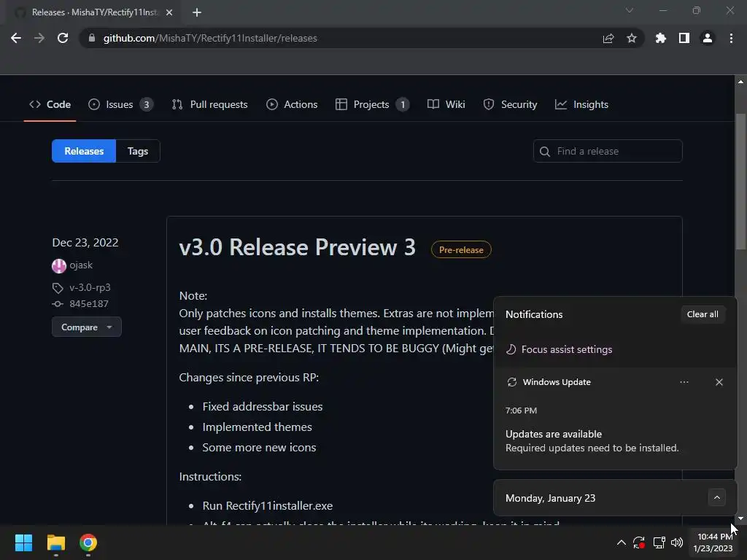Go back using the browser back arrow
The image size is (747, 560).
point(16,38)
